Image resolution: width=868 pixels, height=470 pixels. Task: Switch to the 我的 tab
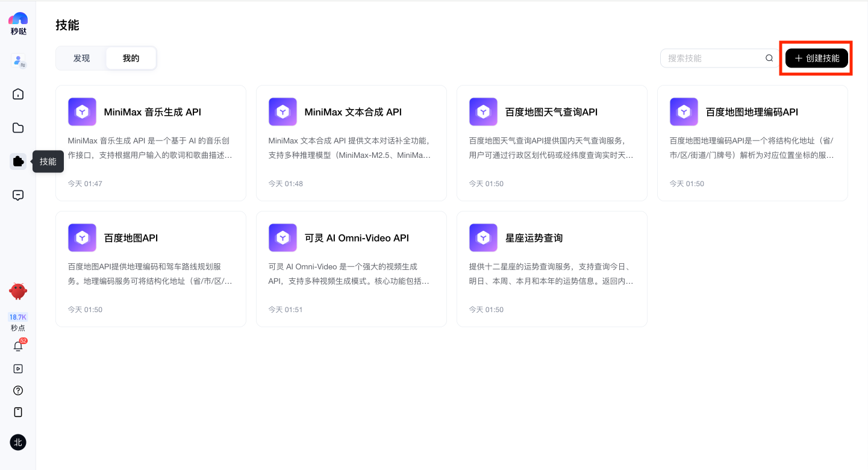(x=131, y=58)
